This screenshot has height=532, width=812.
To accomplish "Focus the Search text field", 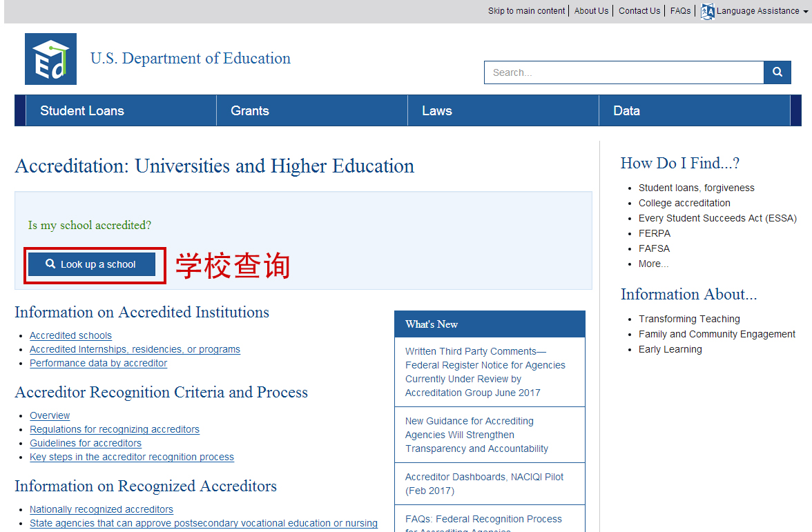I will 623,72.
